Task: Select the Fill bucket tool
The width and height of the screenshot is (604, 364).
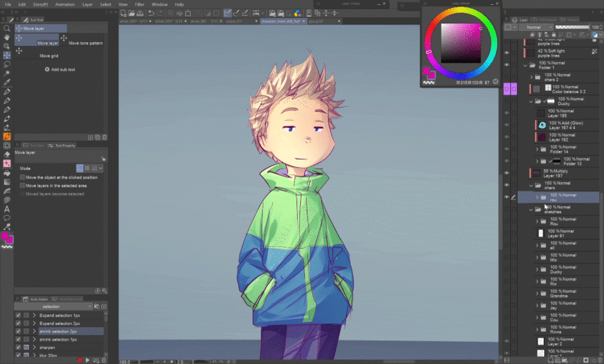Action: coord(6,173)
